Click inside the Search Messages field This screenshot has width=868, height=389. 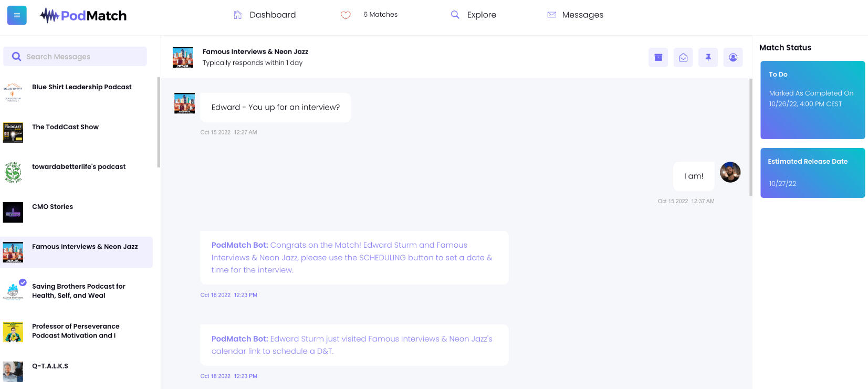click(79, 57)
